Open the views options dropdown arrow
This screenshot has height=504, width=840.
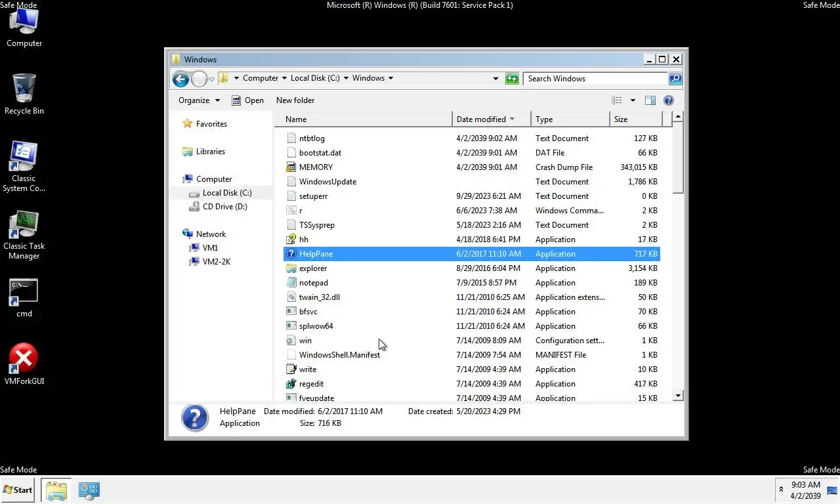tap(633, 100)
